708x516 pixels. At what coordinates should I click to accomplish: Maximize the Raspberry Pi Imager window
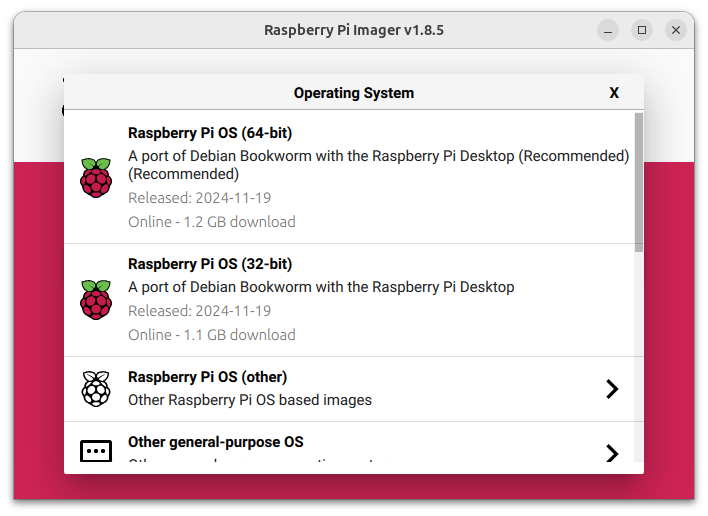[642, 30]
